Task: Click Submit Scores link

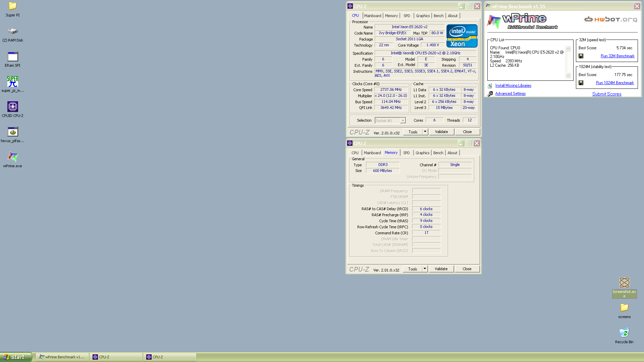Action: click(x=607, y=94)
